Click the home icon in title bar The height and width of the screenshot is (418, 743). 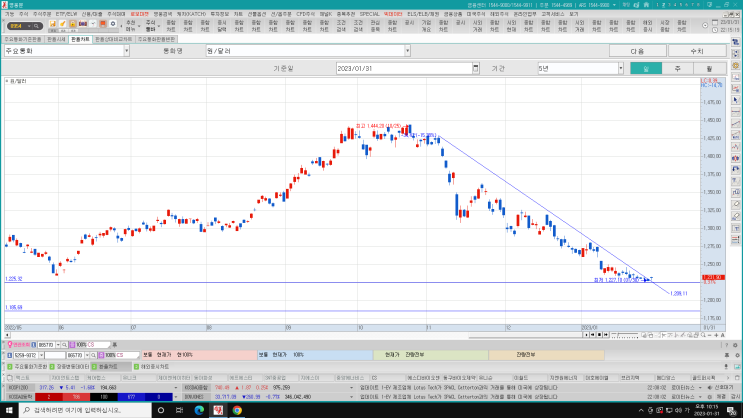(645, 5)
